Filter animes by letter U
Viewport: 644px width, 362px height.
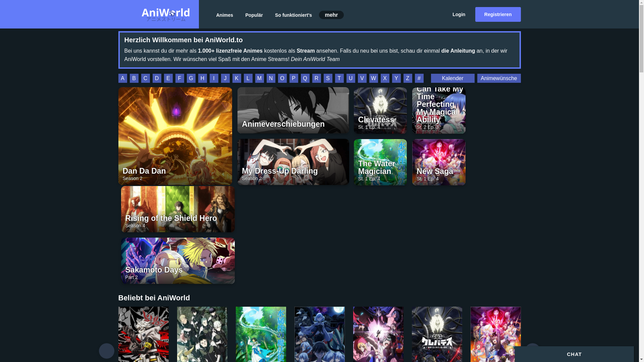click(x=351, y=78)
